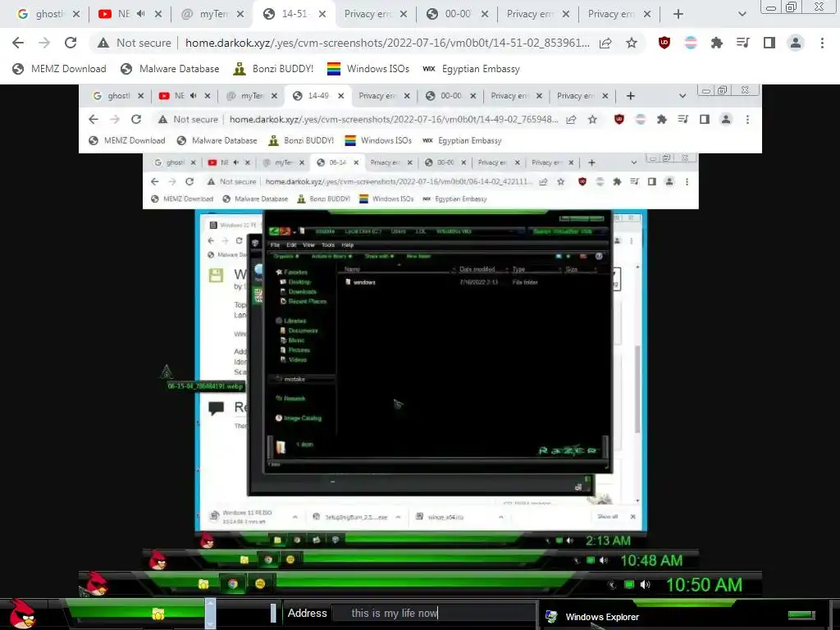
Task: Click the scroll arrows beside taskbar folder toolbar
Action: [x=210, y=613]
